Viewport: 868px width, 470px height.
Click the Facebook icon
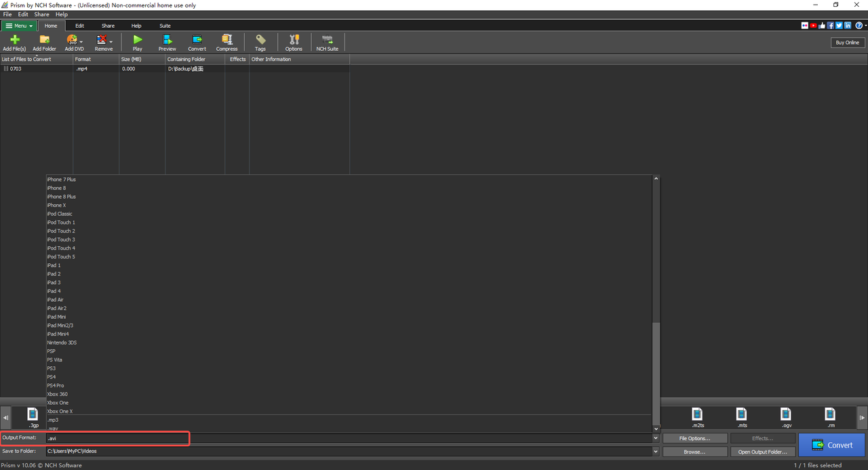click(x=831, y=26)
